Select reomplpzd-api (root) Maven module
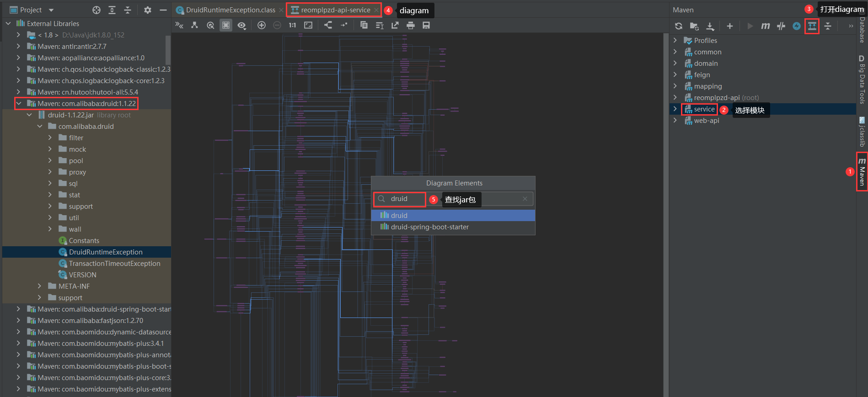The height and width of the screenshot is (397, 868). tap(726, 98)
